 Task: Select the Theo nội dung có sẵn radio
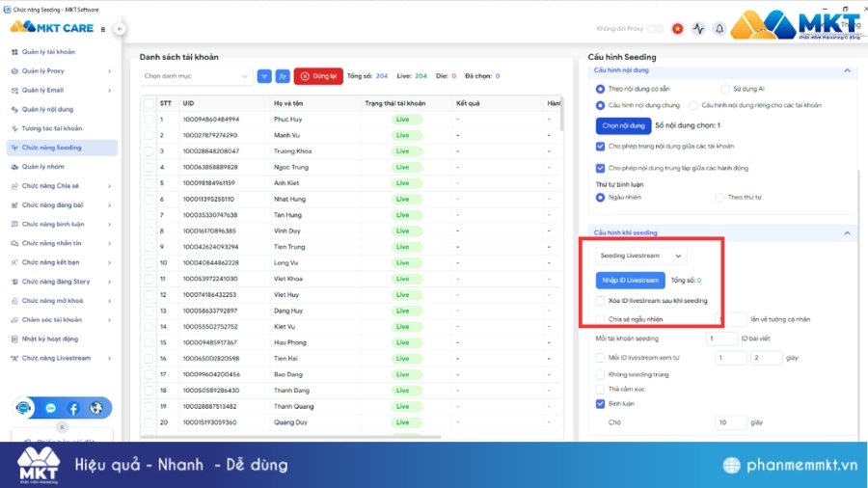[600, 89]
